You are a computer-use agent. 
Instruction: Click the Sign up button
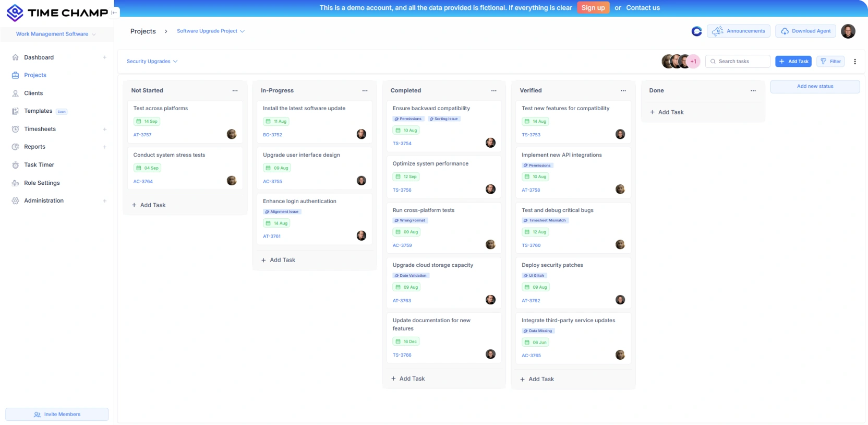click(x=593, y=8)
